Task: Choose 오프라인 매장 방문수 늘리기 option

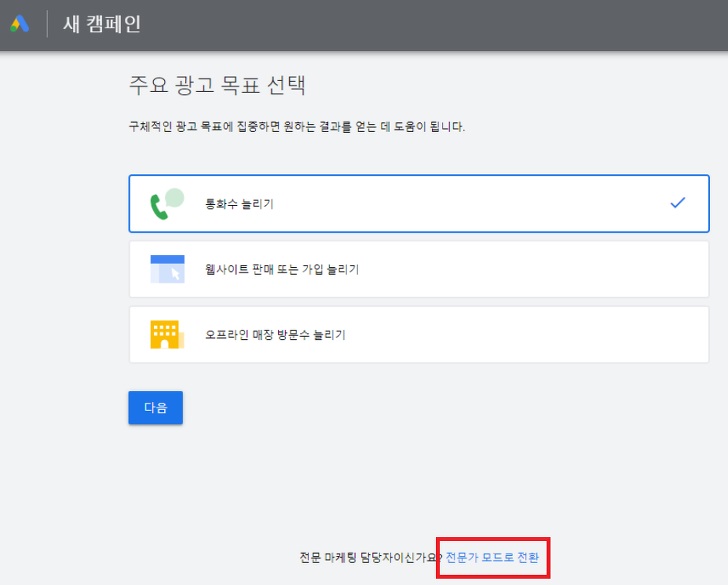Action: (x=419, y=335)
